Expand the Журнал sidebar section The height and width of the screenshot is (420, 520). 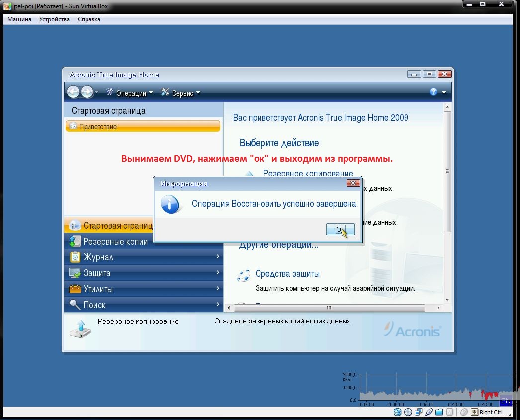tap(144, 257)
